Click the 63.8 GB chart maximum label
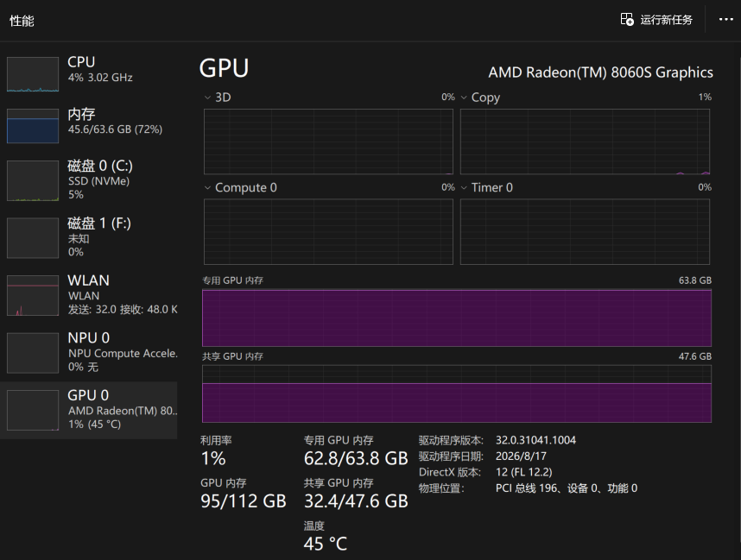 pyautogui.click(x=695, y=280)
